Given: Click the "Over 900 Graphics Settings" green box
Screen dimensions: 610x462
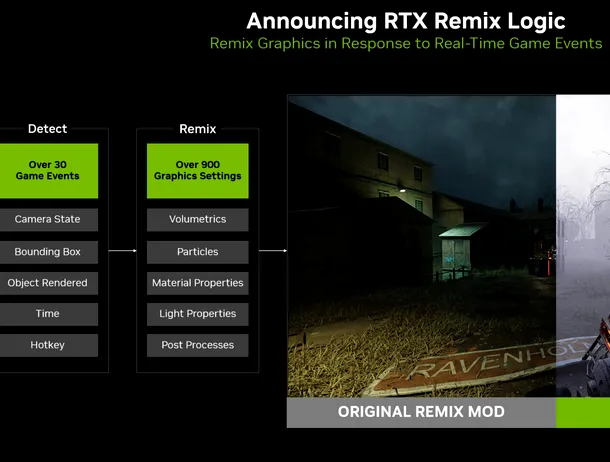Looking at the screenshot, I should click(198, 171).
